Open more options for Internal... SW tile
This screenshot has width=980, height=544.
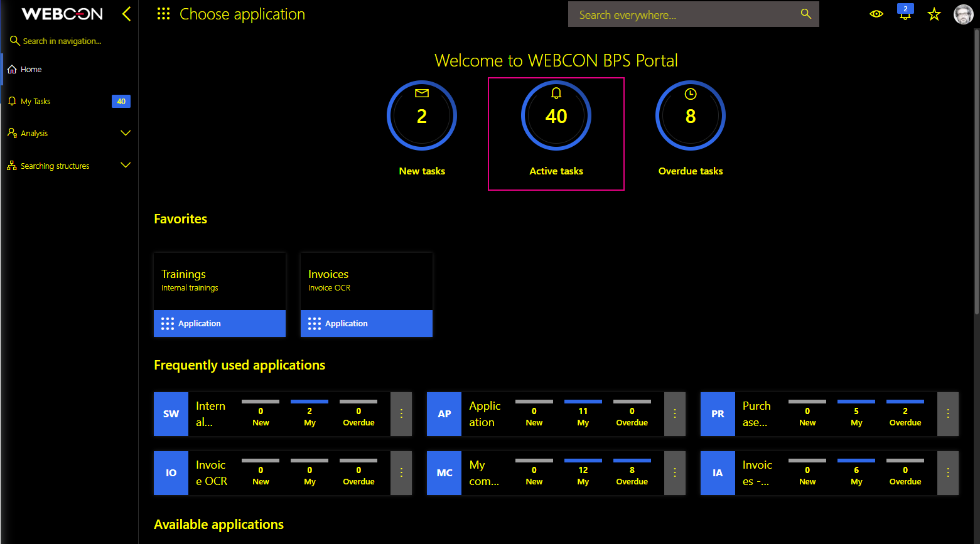[401, 414]
